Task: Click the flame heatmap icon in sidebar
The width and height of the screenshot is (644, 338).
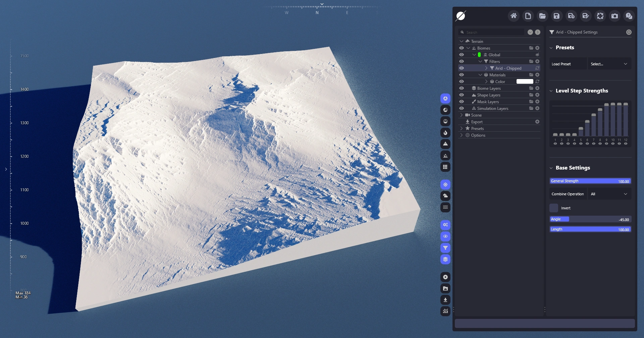Action: 445,133
